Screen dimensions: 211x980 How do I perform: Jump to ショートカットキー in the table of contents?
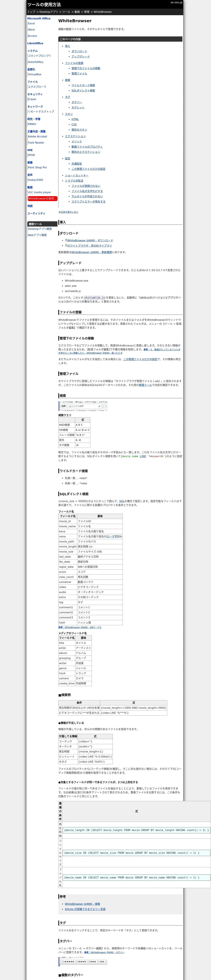[x=77, y=175]
